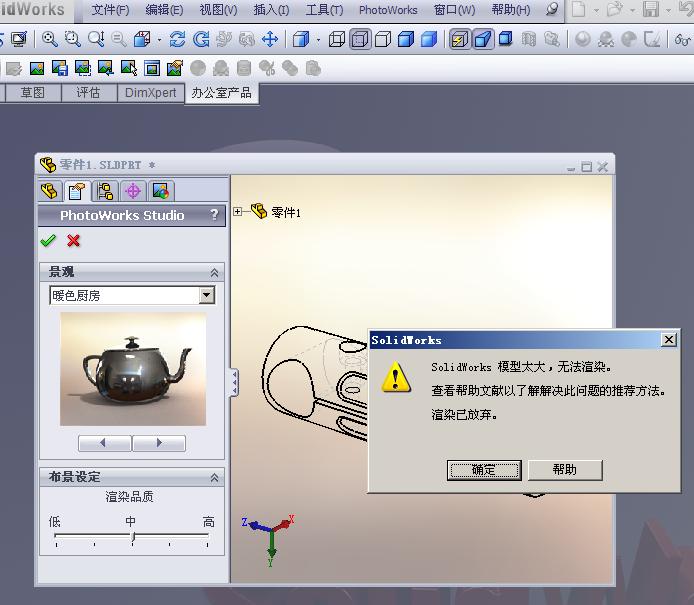Select the Roll View tool
The height and width of the screenshot is (605, 694).
point(201,39)
